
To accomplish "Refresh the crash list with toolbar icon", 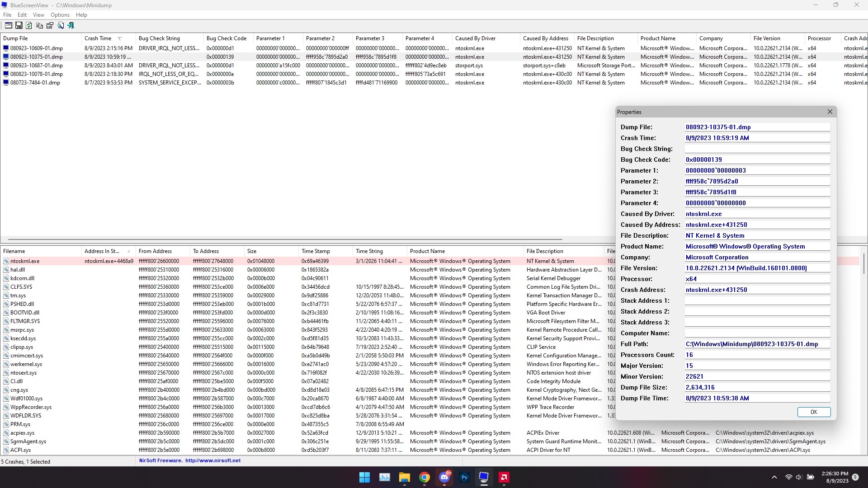I will 29,26.
